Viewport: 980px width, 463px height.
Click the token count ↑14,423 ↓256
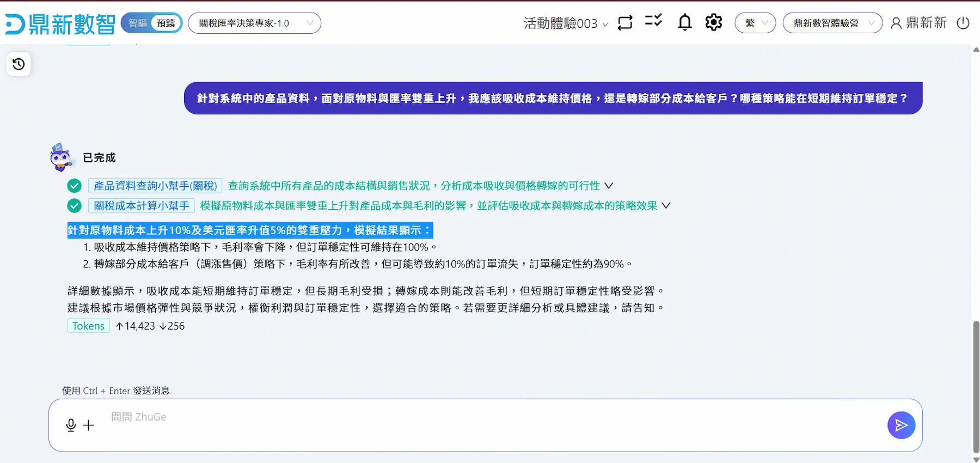(x=150, y=326)
